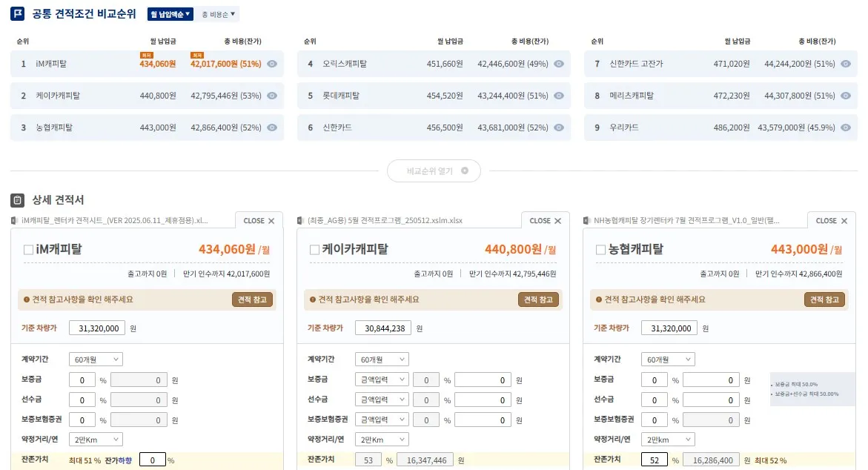
Task: Check the iM캐피탈 quote checkbox
Action: point(28,250)
